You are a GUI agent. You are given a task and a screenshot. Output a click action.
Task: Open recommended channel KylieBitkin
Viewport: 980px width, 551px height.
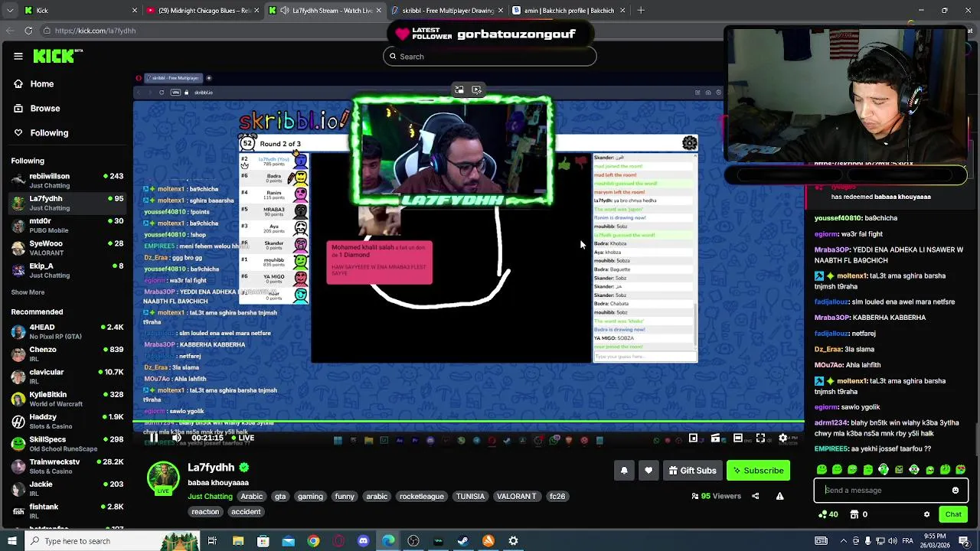[x=67, y=399]
